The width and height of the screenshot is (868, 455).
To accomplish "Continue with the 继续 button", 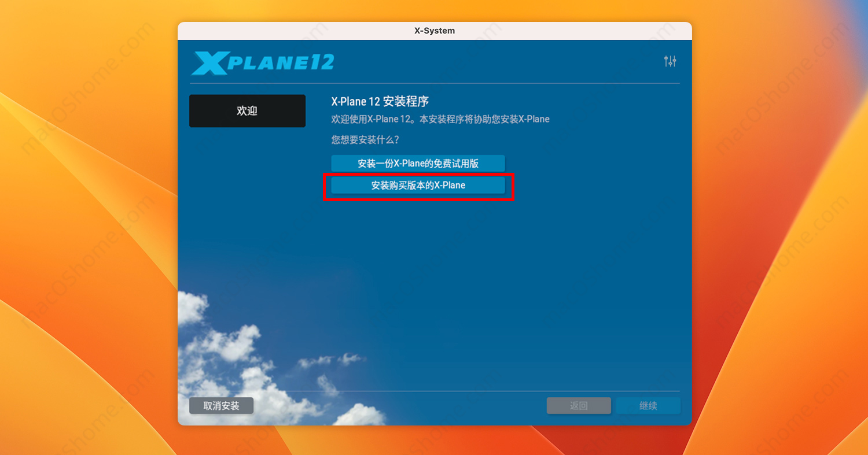I will point(648,406).
